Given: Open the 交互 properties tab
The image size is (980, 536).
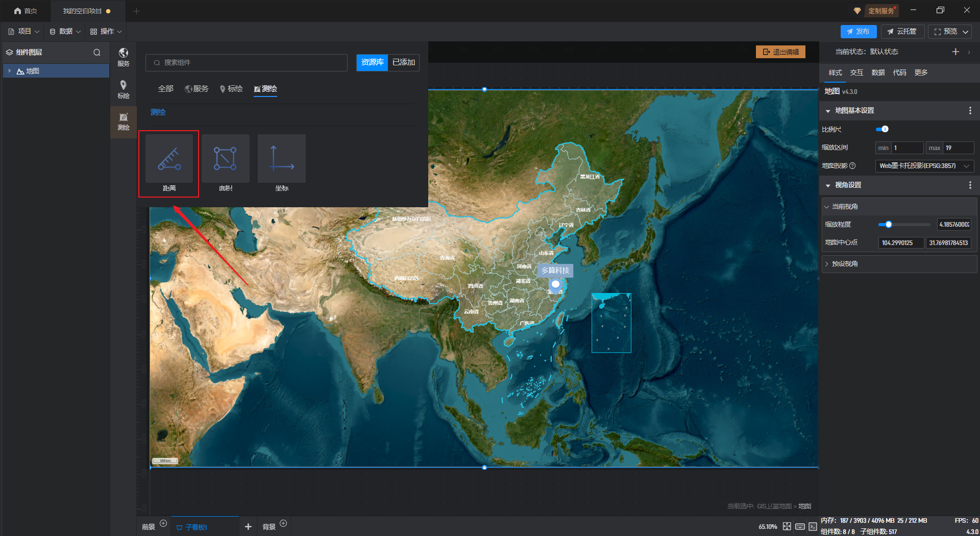Looking at the screenshot, I should click(856, 72).
